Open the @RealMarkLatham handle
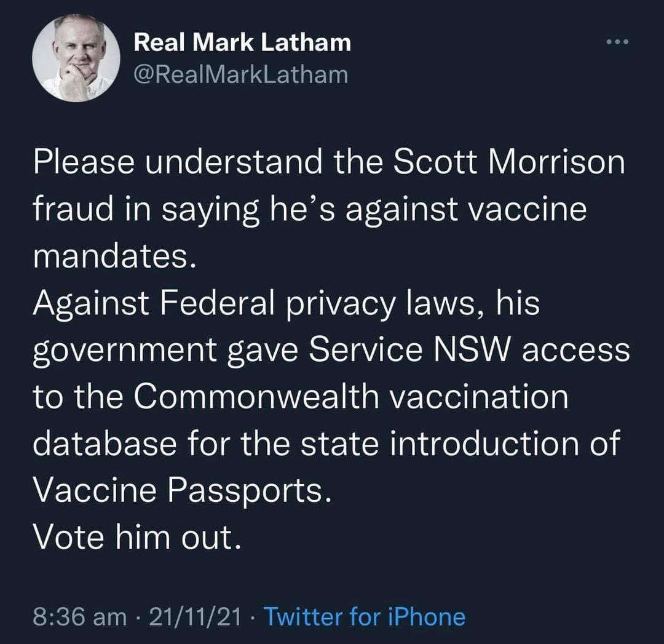This screenshot has width=664, height=644. 241,74
